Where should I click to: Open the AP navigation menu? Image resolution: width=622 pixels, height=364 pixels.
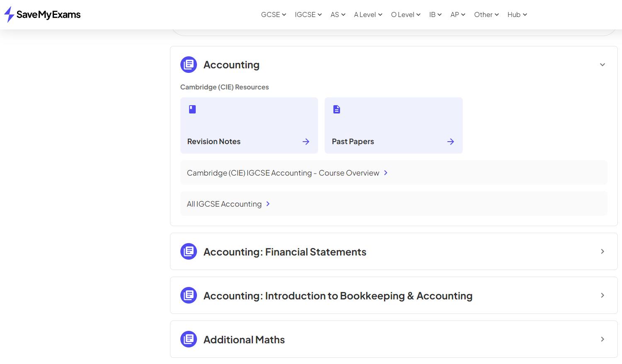(458, 14)
